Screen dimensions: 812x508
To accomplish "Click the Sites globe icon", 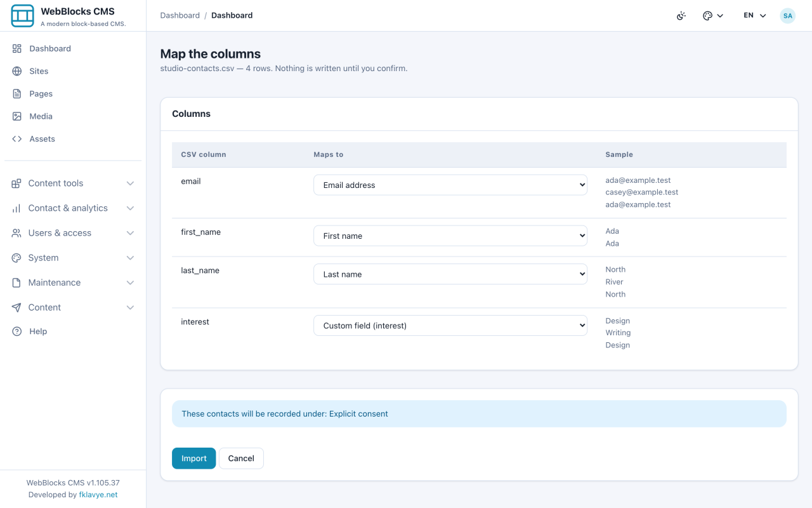I will click(17, 71).
